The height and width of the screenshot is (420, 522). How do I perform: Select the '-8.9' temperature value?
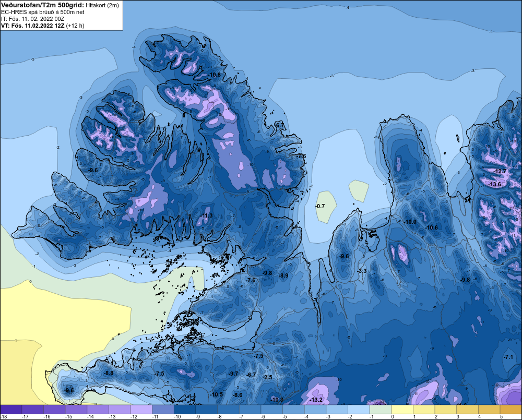(283, 275)
